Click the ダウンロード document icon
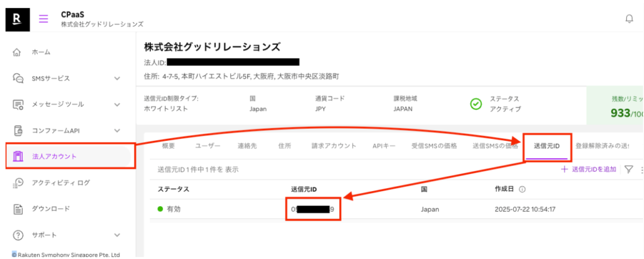 click(18, 209)
